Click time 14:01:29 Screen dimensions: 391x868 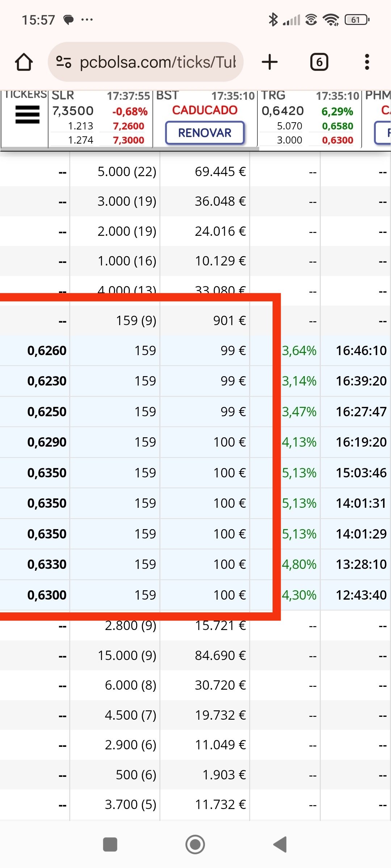click(361, 534)
